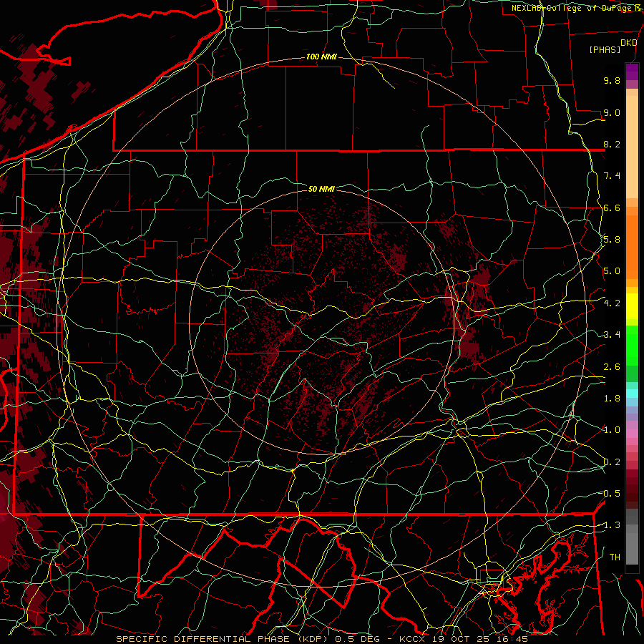Viewport: 644px width, 644px height.
Task: Click the Specific Differential Phase caption text
Action: click(x=321, y=639)
